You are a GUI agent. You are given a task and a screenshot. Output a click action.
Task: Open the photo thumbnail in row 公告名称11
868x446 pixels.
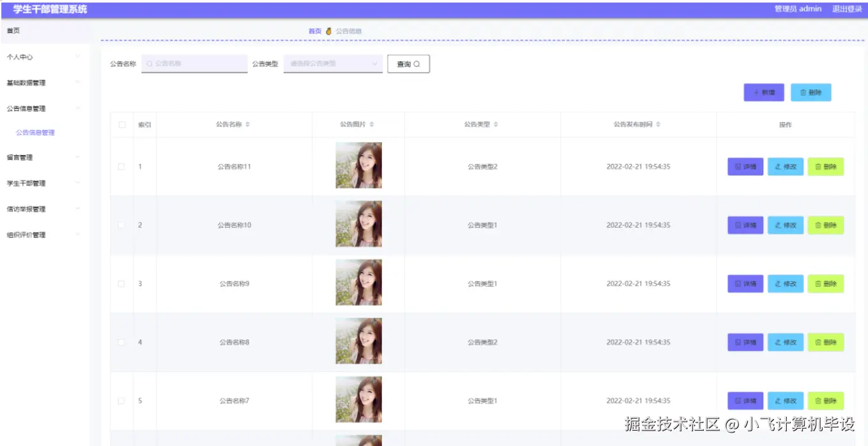pos(359,165)
